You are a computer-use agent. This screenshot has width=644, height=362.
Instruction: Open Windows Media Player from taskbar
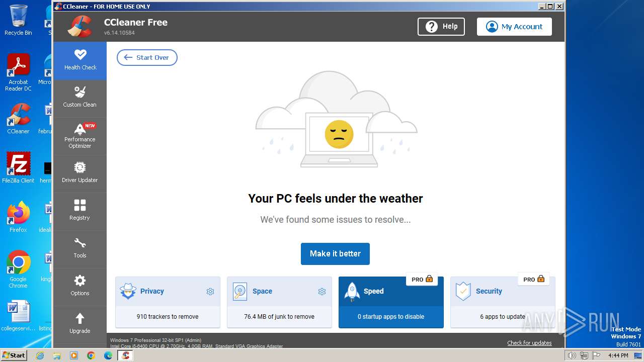(74, 355)
